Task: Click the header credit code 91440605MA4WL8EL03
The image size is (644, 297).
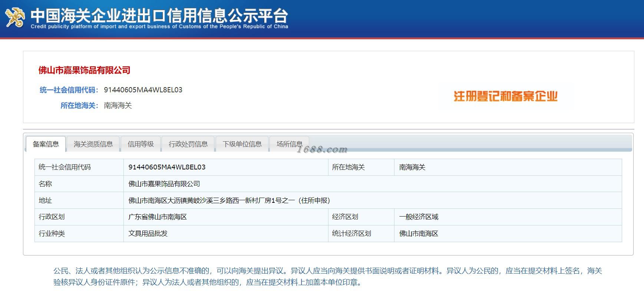Action: 143,90
